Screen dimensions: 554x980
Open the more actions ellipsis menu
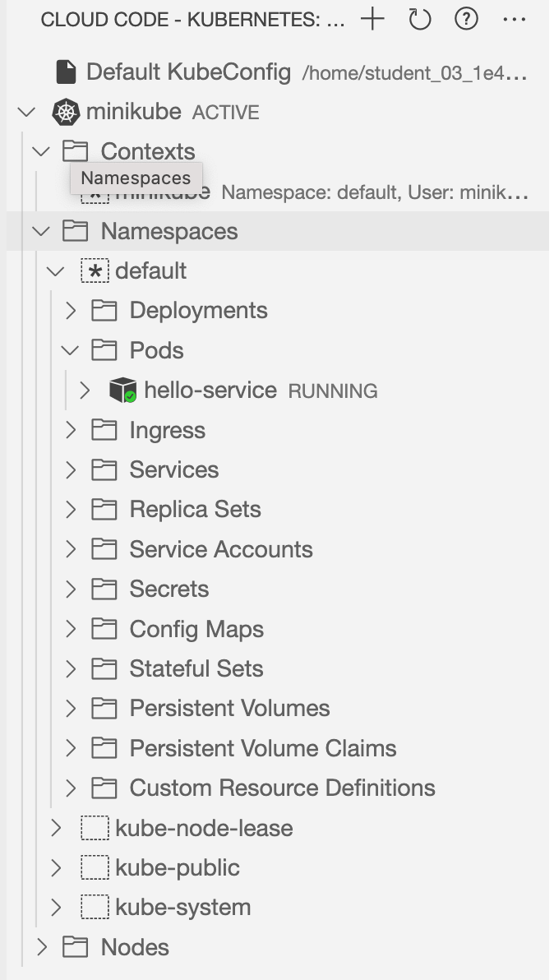click(x=514, y=19)
